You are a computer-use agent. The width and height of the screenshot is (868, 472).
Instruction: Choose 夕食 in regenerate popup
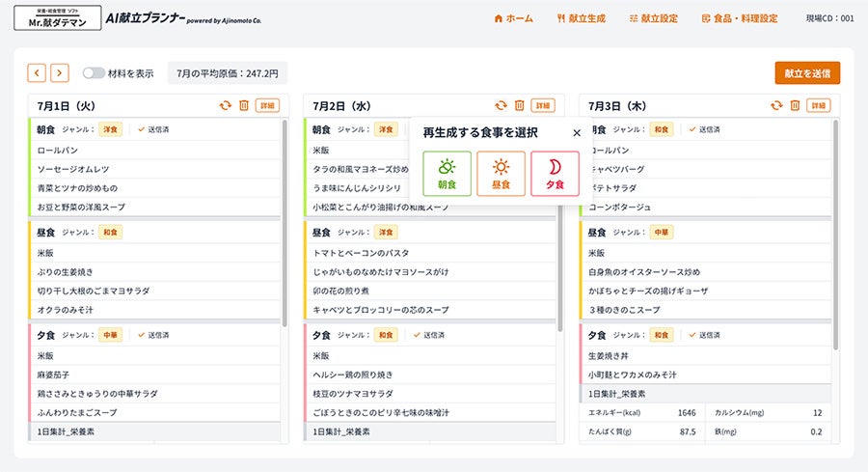pyautogui.click(x=555, y=174)
